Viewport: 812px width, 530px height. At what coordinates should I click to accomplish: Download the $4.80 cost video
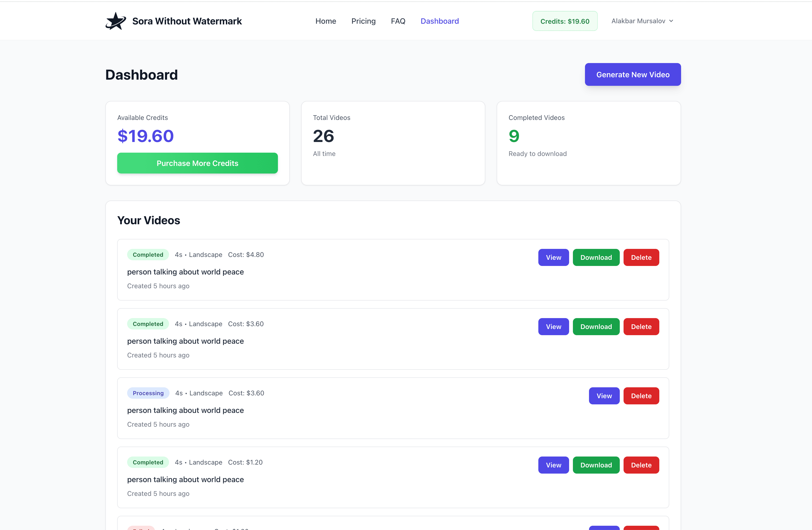pyautogui.click(x=596, y=257)
